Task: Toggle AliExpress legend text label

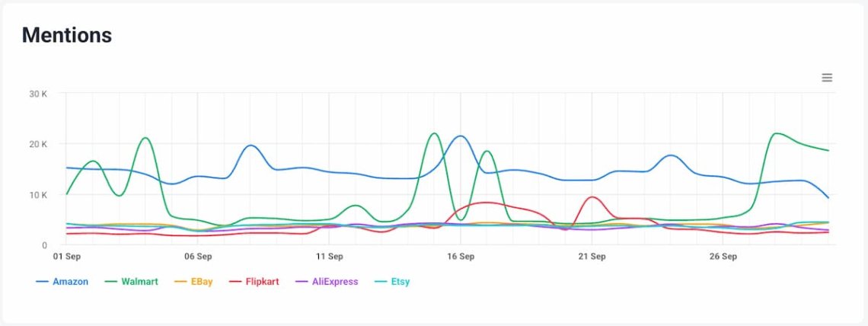Action: point(334,282)
